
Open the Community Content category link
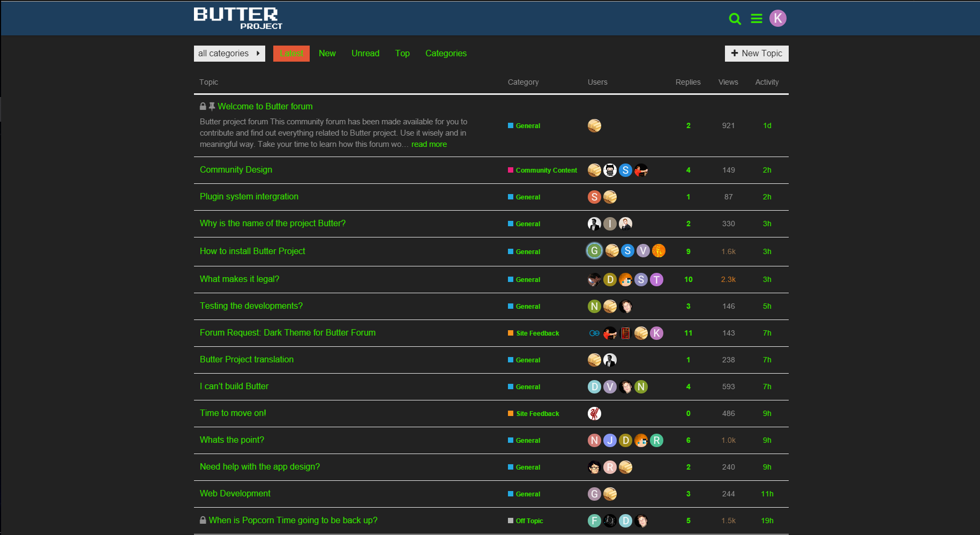[542, 170]
